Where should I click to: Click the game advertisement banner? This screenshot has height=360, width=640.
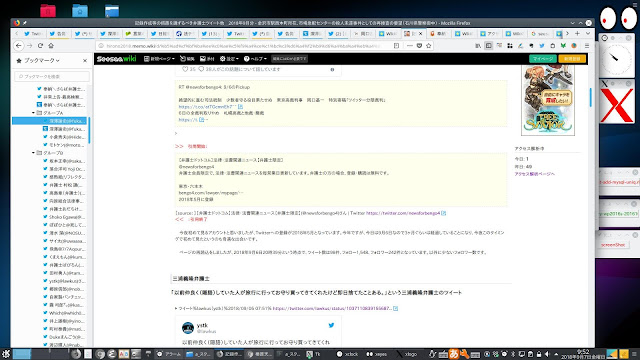(x=548, y=100)
